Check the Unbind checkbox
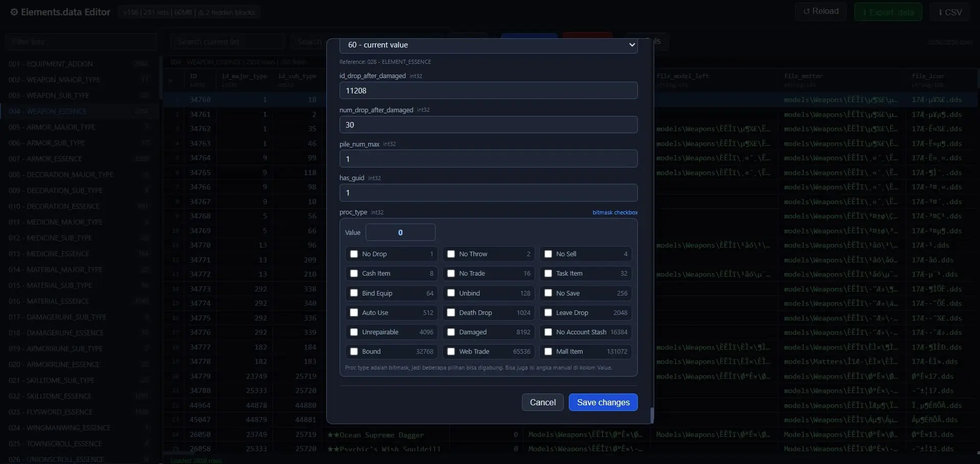980x464 pixels. [451, 293]
